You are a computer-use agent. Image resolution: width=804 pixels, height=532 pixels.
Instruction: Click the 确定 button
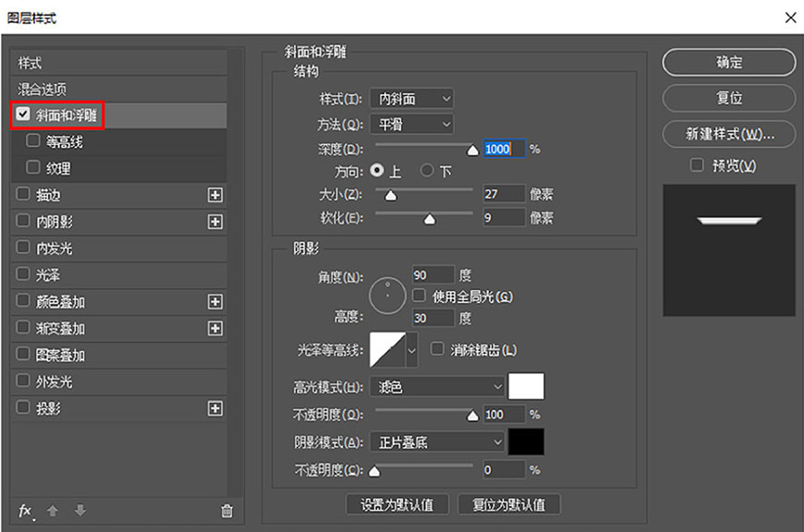pyautogui.click(x=728, y=62)
